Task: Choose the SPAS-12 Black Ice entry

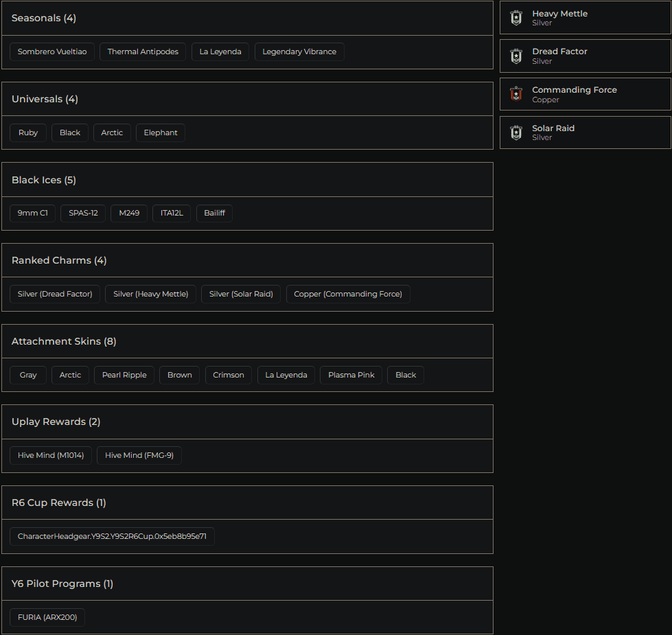Action: (x=82, y=213)
